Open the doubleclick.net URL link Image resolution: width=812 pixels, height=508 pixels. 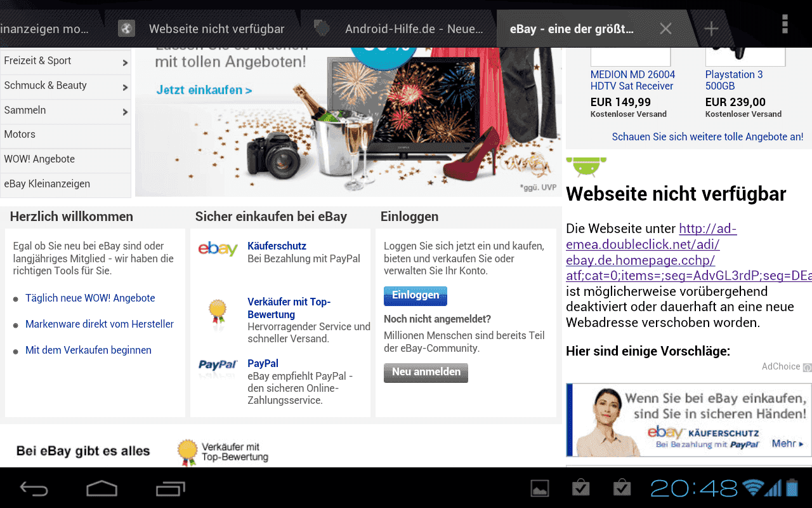click(x=688, y=252)
